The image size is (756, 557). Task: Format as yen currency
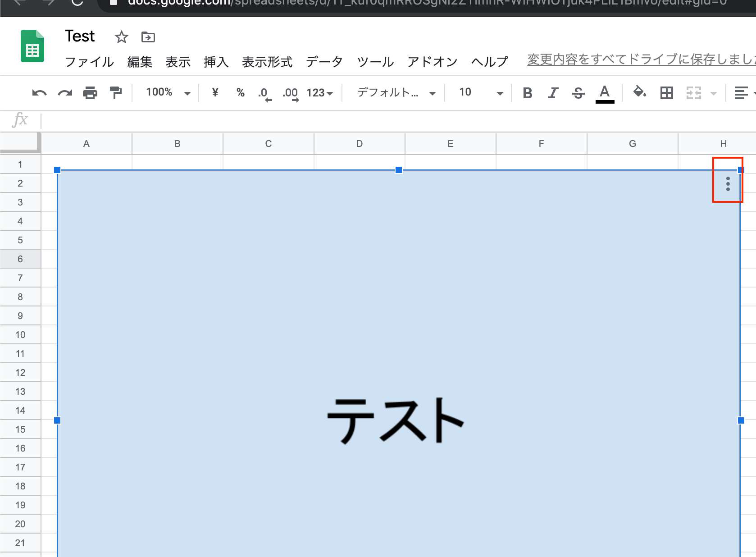(215, 92)
